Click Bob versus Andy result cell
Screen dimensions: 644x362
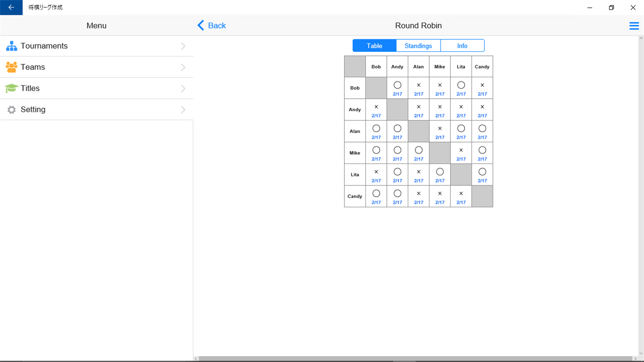pyautogui.click(x=397, y=88)
